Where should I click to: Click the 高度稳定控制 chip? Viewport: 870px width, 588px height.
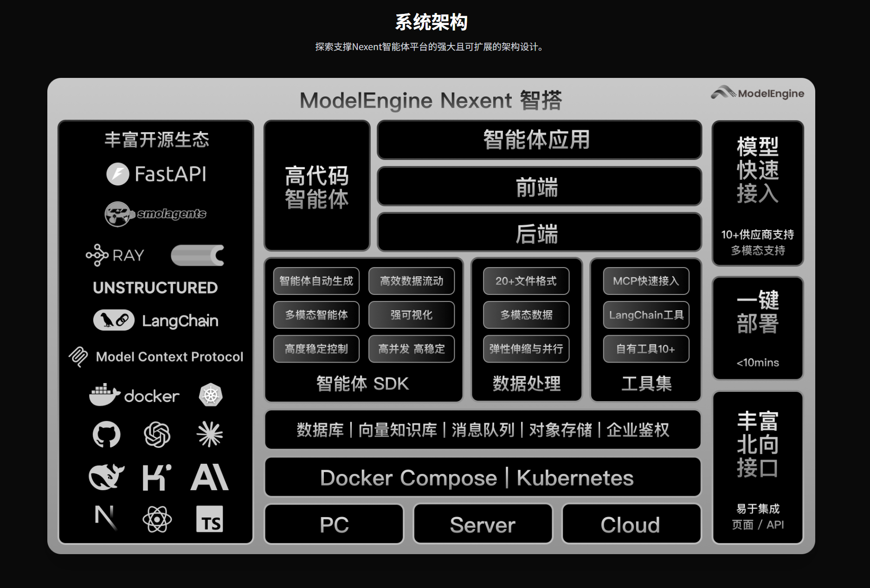tap(316, 349)
